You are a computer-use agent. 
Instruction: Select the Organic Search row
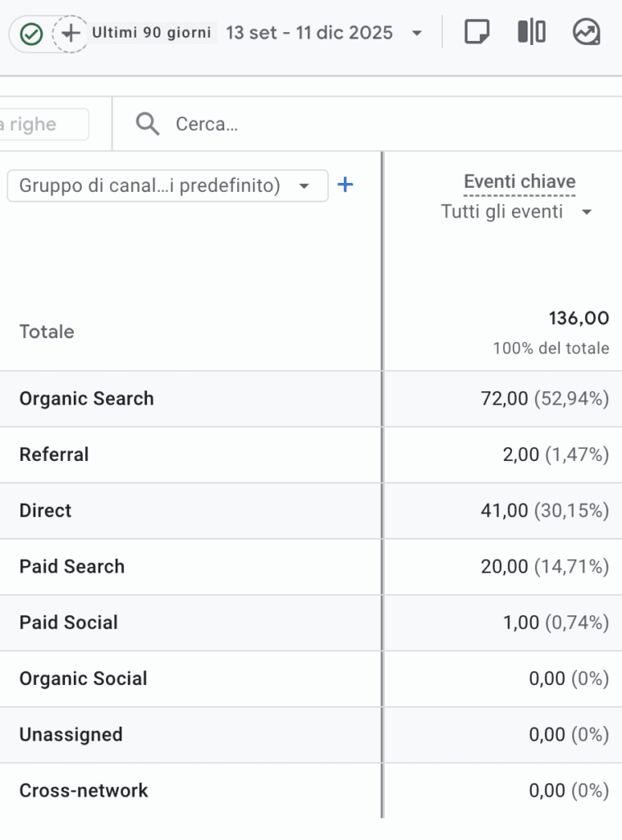(x=86, y=399)
